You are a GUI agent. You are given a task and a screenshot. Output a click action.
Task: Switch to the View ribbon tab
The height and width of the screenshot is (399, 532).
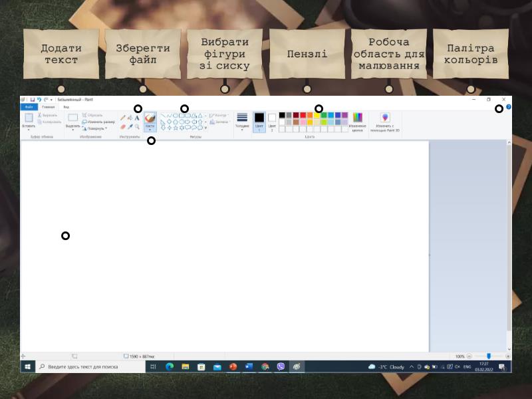tap(66, 106)
